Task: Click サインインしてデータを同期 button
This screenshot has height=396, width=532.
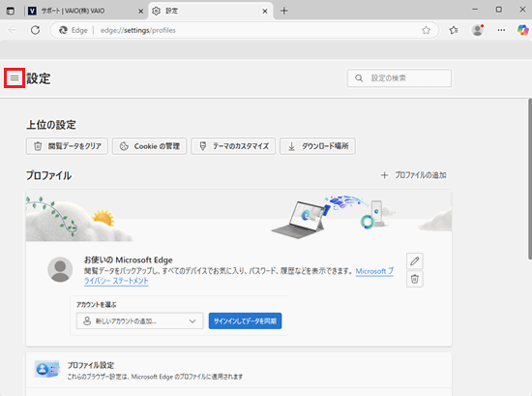Action: click(245, 320)
